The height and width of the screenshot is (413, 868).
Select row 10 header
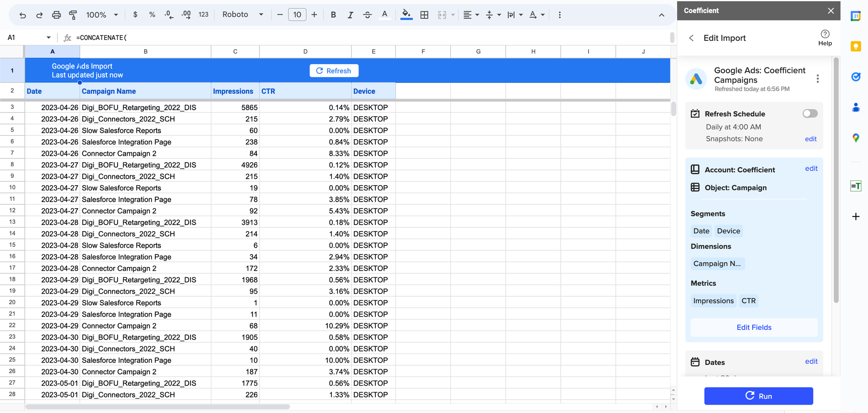coord(12,187)
